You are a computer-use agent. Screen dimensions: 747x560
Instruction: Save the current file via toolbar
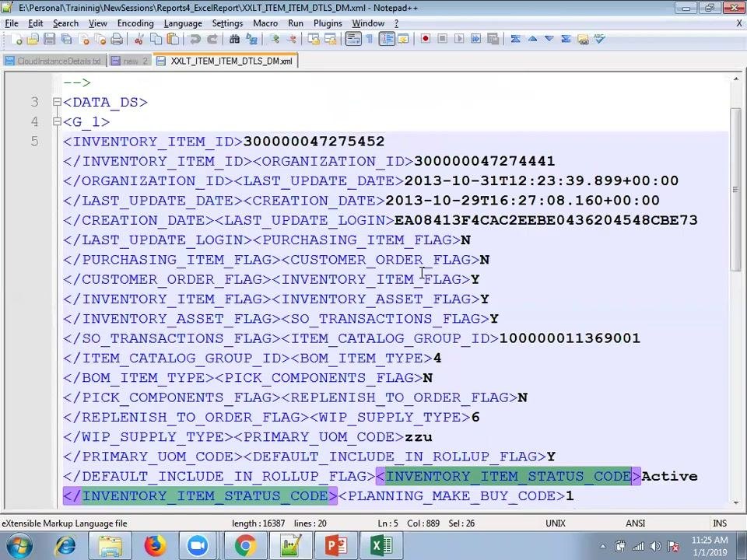pyautogui.click(x=50, y=39)
